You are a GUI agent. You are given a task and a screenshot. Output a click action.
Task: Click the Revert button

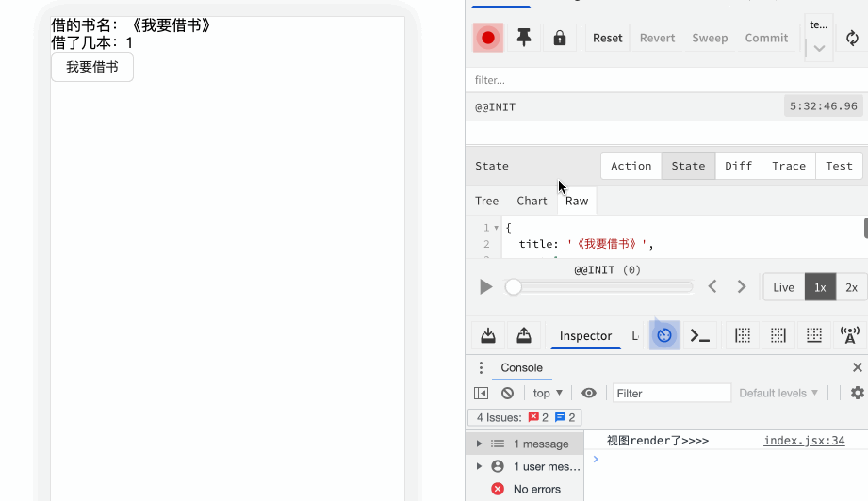tap(657, 39)
